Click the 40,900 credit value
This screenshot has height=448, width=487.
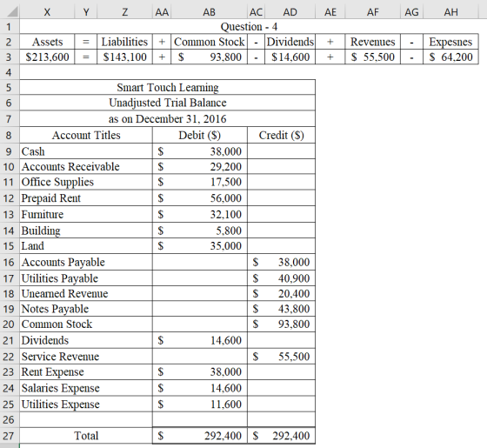(x=282, y=278)
